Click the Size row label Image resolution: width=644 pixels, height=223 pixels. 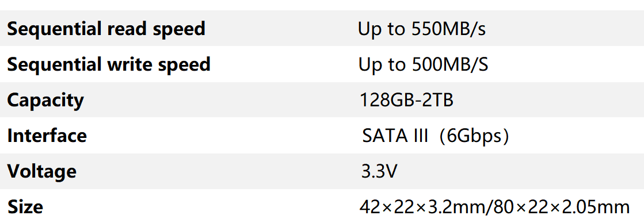coord(25,207)
